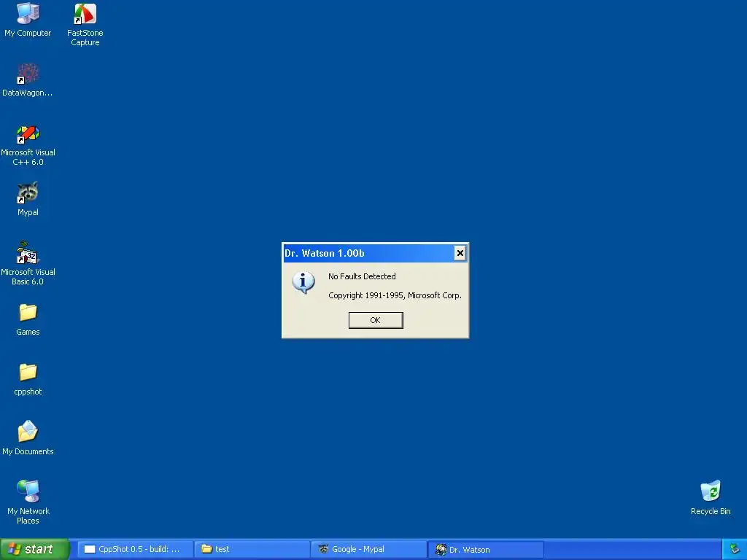The width and height of the screenshot is (747, 560).
Task: Click the "No Faults Detected" message text
Action: click(x=362, y=276)
